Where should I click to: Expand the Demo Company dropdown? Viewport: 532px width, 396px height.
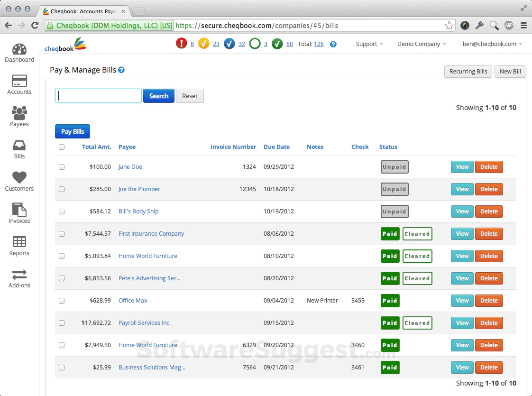tap(421, 44)
